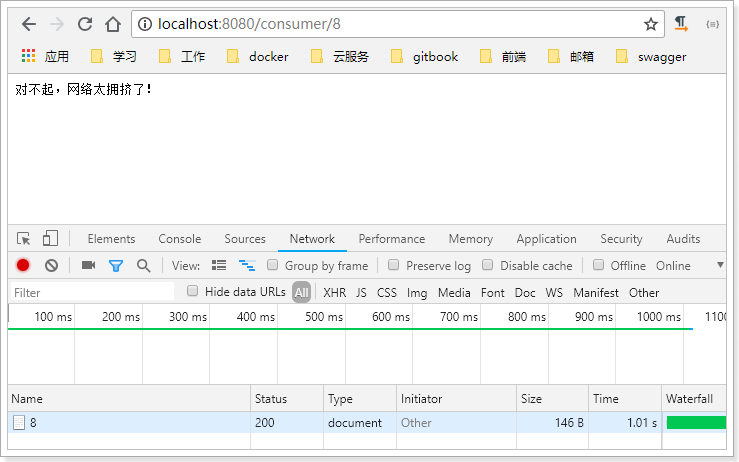739x462 pixels.
Task: Check the Disable cache option
Action: pos(488,265)
